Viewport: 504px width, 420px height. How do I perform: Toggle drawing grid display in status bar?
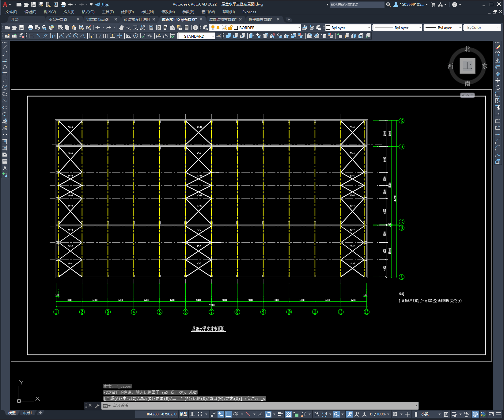pyautogui.click(x=193, y=414)
